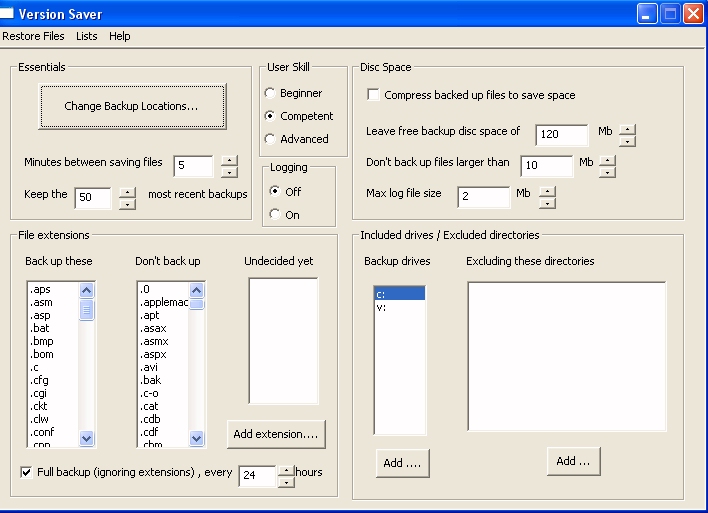The height and width of the screenshot is (513, 708).
Task: Click Add extension button
Action: (x=276, y=434)
